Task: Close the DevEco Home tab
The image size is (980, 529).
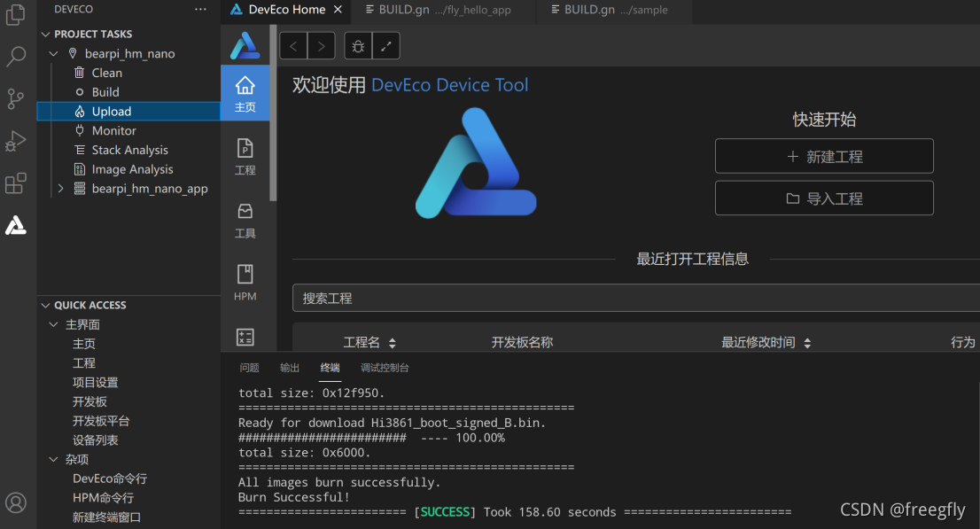Action: coord(338,10)
